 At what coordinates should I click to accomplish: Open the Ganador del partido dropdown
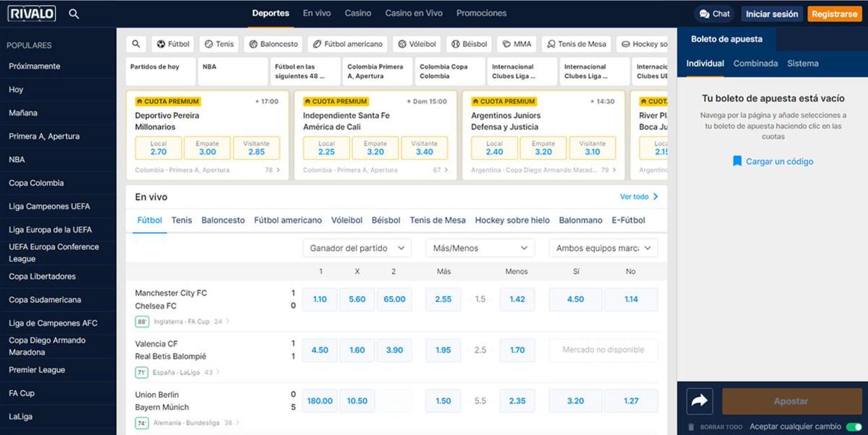point(357,248)
